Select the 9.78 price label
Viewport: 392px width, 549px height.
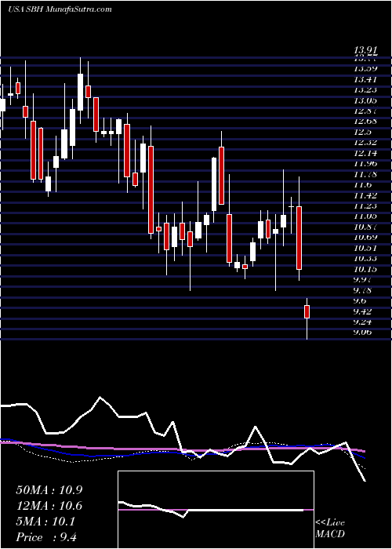point(364,290)
